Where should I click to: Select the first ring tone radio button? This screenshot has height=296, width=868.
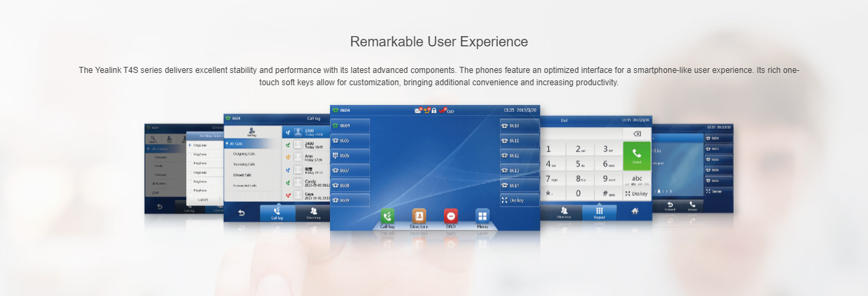coord(190,145)
